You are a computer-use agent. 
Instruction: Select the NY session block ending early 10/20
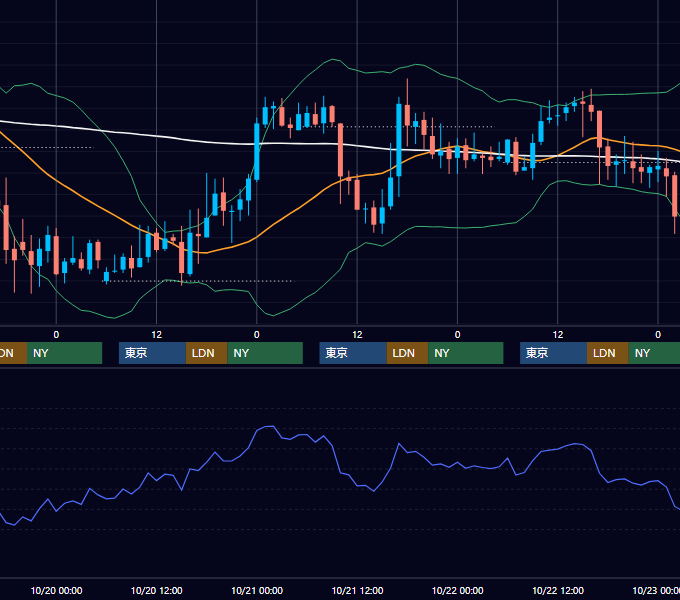coord(65,353)
